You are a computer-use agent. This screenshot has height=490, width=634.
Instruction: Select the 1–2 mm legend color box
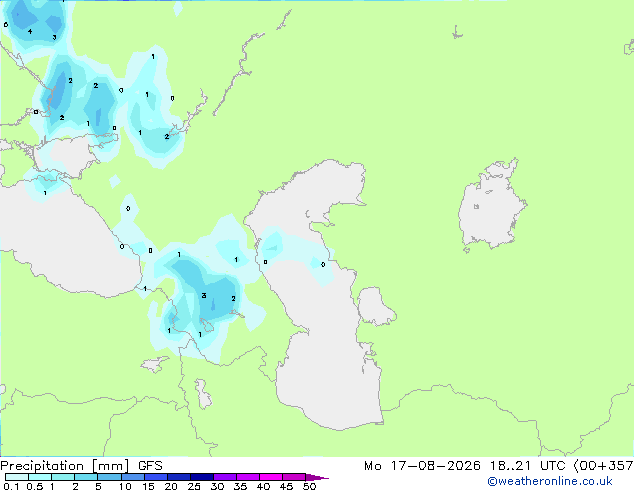(63, 477)
